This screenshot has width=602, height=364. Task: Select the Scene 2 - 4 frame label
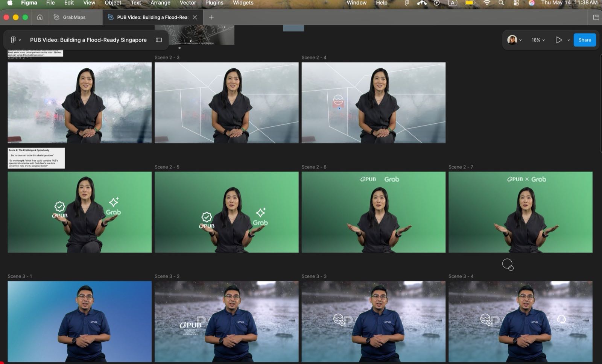pos(314,58)
